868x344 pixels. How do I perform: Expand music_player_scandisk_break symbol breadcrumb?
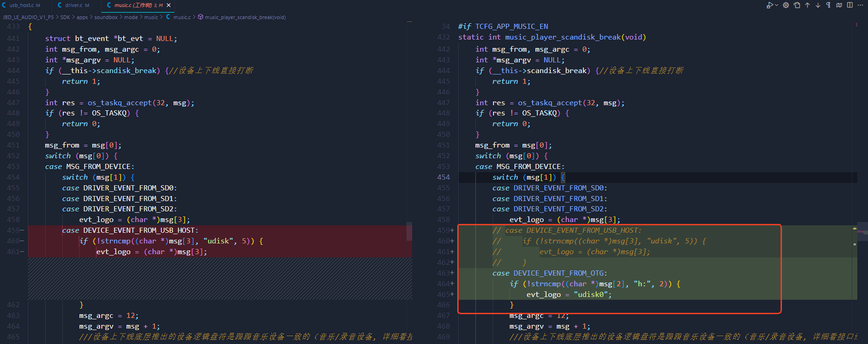(x=242, y=17)
